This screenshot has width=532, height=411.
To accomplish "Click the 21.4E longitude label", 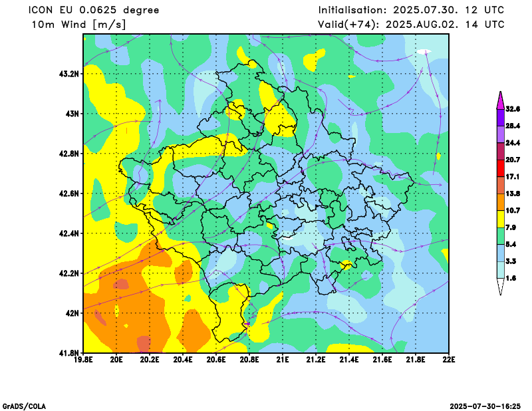I will (x=349, y=359).
